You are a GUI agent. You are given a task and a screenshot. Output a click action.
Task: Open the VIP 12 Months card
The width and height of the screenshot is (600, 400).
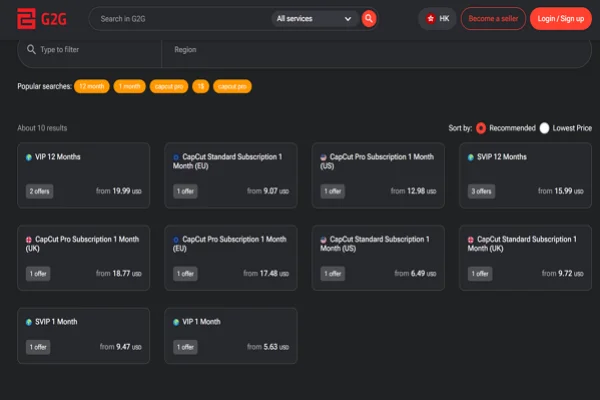point(83,175)
